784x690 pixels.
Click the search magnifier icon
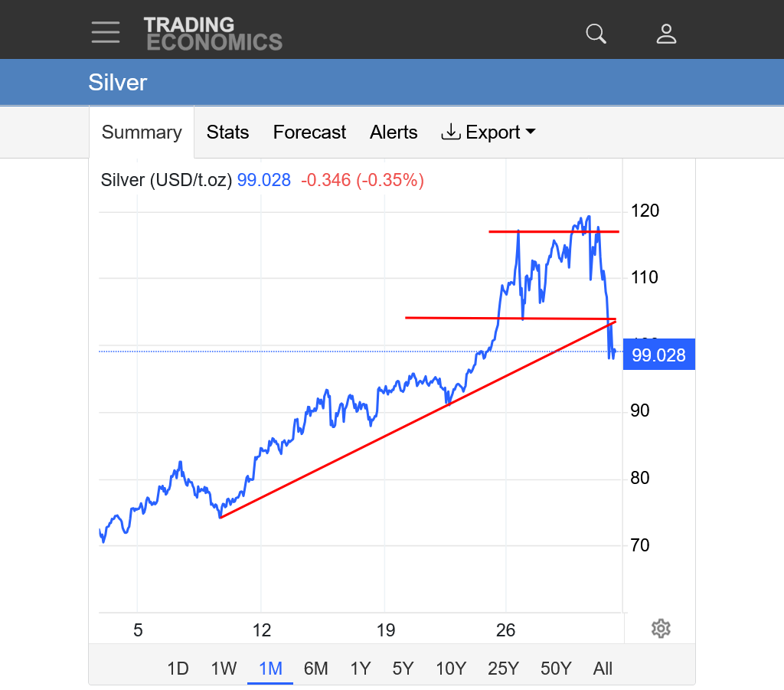click(x=596, y=34)
